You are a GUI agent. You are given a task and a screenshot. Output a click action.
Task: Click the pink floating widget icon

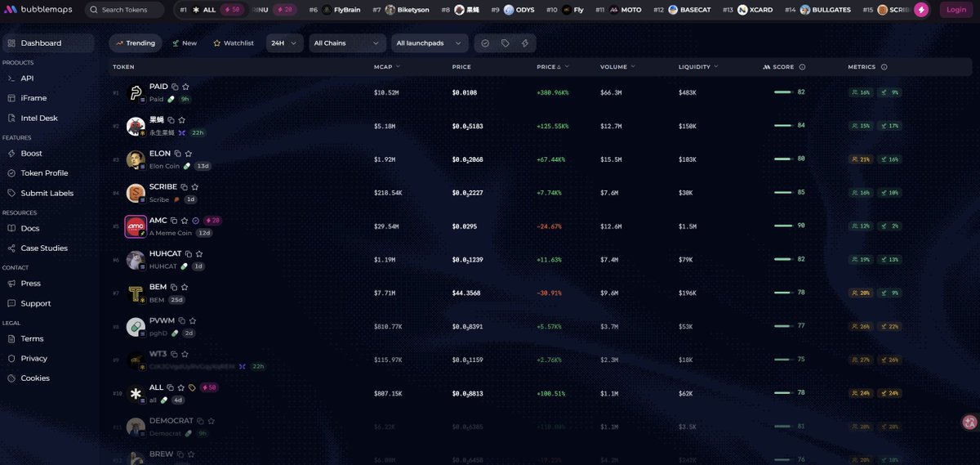coord(970,422)
